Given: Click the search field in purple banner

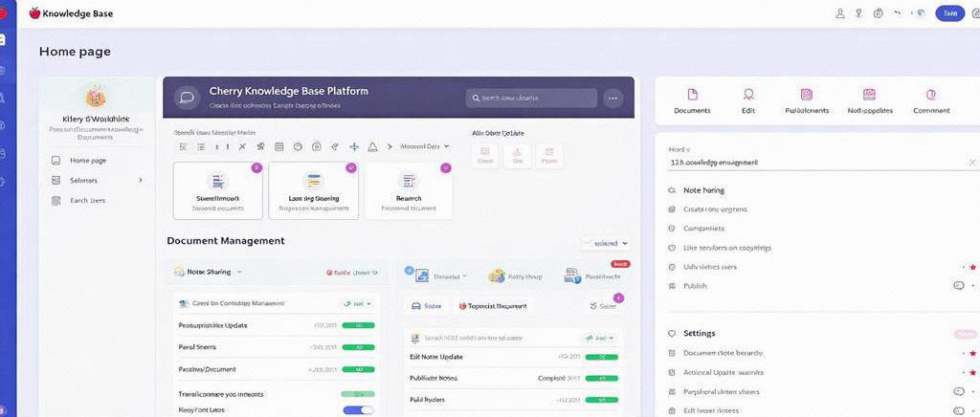Looking at the screenshot, I should click(x=531, y=98).
